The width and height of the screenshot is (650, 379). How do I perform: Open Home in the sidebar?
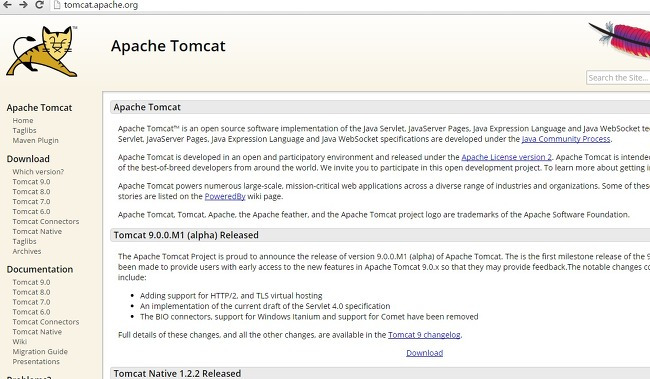tap(23, 120)
